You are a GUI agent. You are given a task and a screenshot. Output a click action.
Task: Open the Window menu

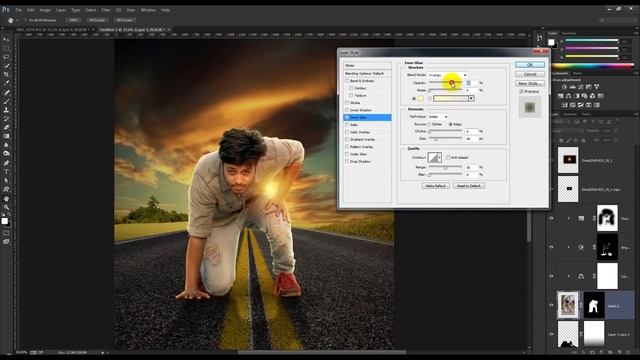click(148, 10)
